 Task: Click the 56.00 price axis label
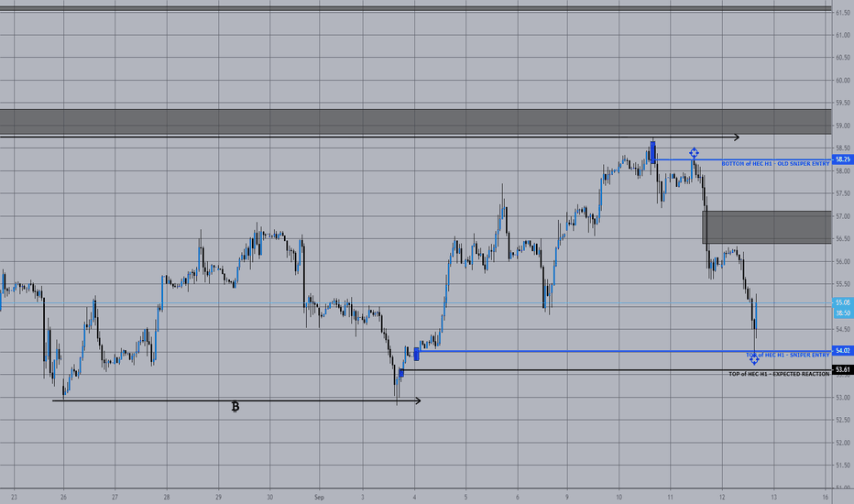point(843,261)
